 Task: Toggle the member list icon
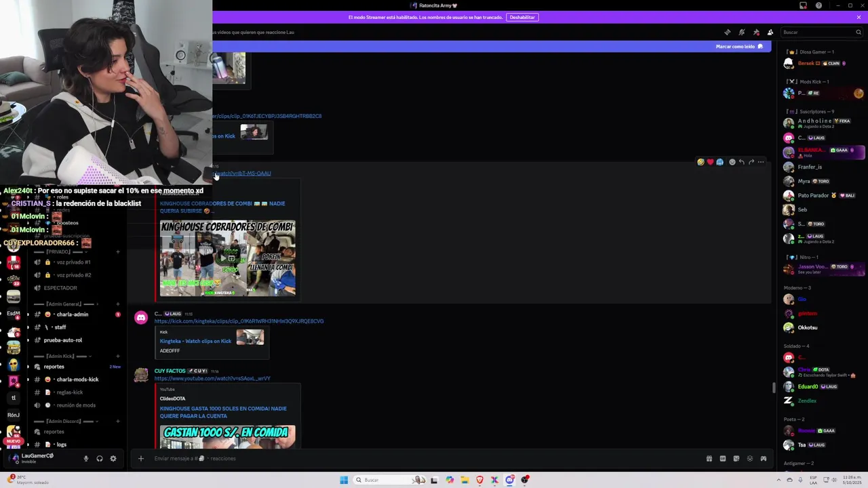pyautogui.click(x=770, y=32)
